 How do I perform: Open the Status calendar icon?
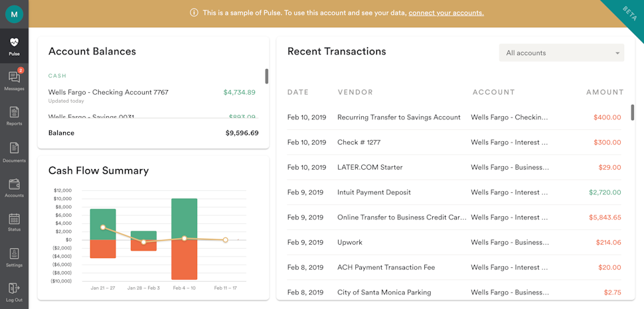click(14, 219)
